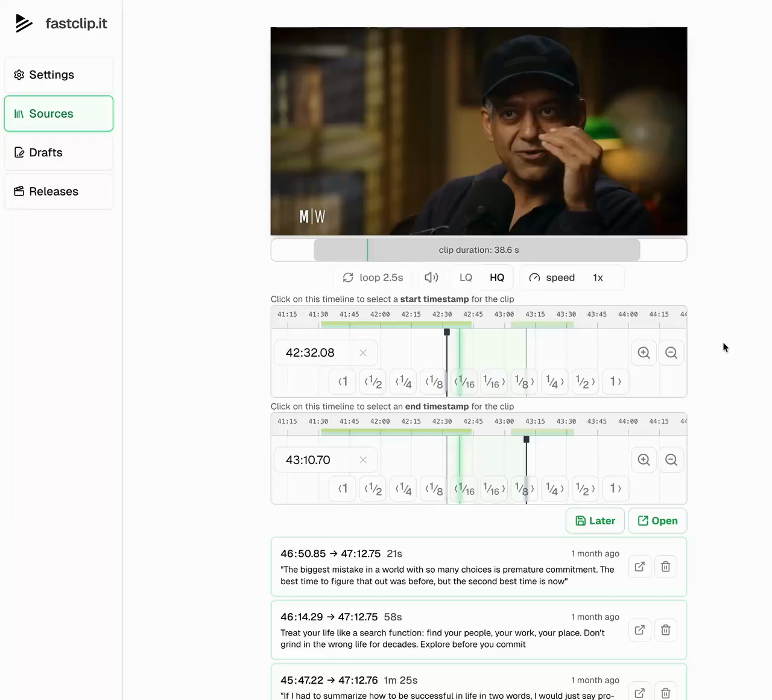
Task: Clear the 43:10.70 end timestamp
Action: click(x=363, y=460)
